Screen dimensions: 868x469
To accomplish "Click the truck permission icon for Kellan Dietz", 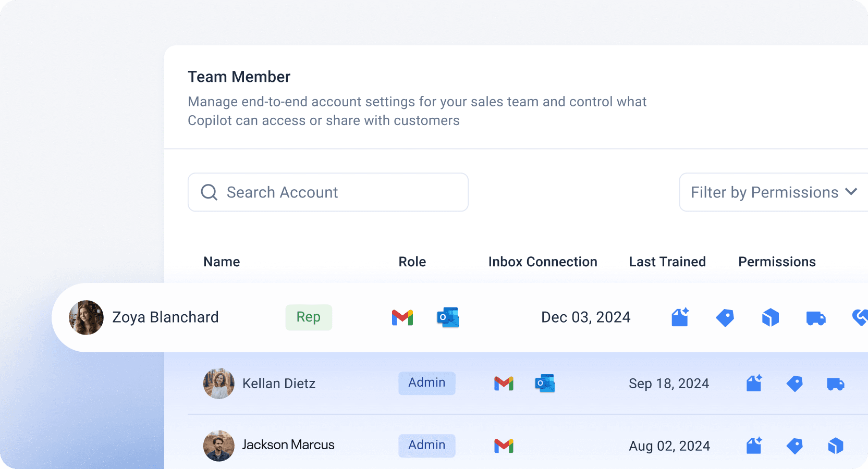I will [x=836, y=384].
